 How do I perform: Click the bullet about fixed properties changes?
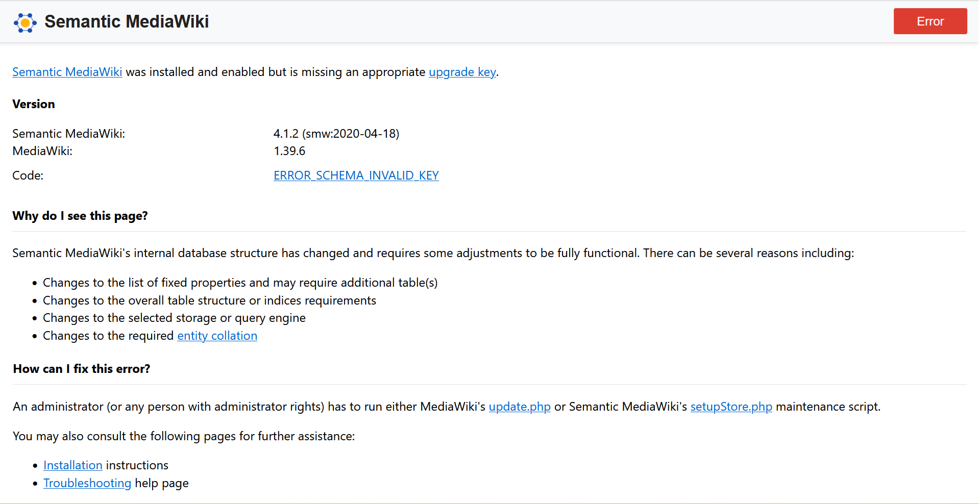point(240,283)
